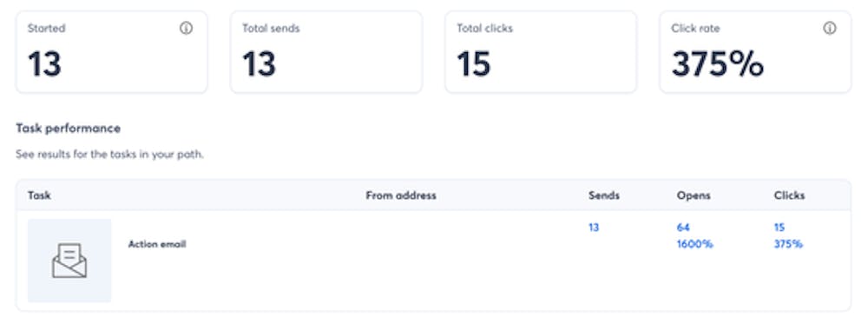Screen dimensions: 868x331
Task: Select the Click rate summary card
Action: tap(755, 52)
